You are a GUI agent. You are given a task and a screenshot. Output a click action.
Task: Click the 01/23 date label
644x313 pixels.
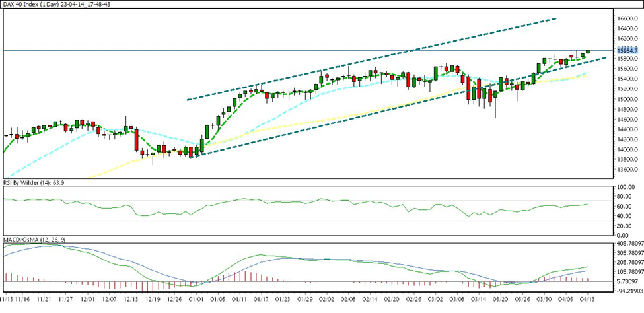pos(282,300)
